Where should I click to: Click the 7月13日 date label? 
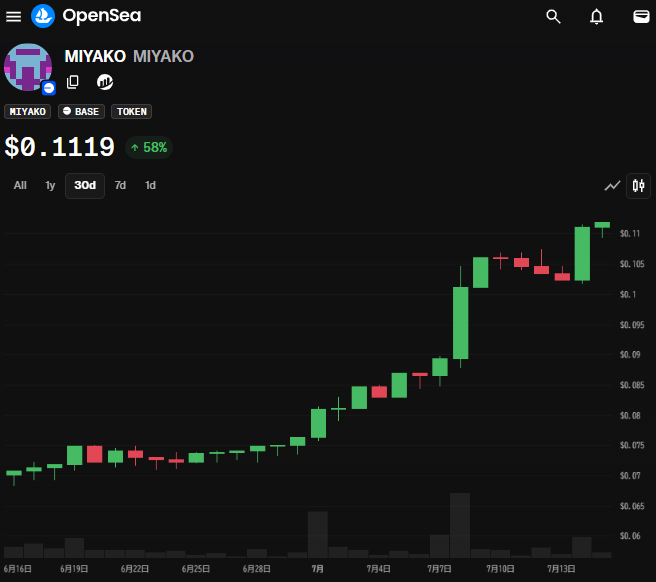point(561,569)
